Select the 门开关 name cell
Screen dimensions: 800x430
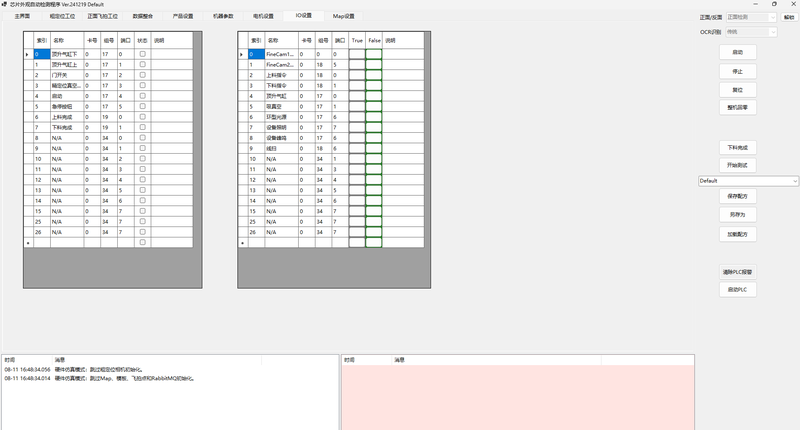click(x=67, y=75)
